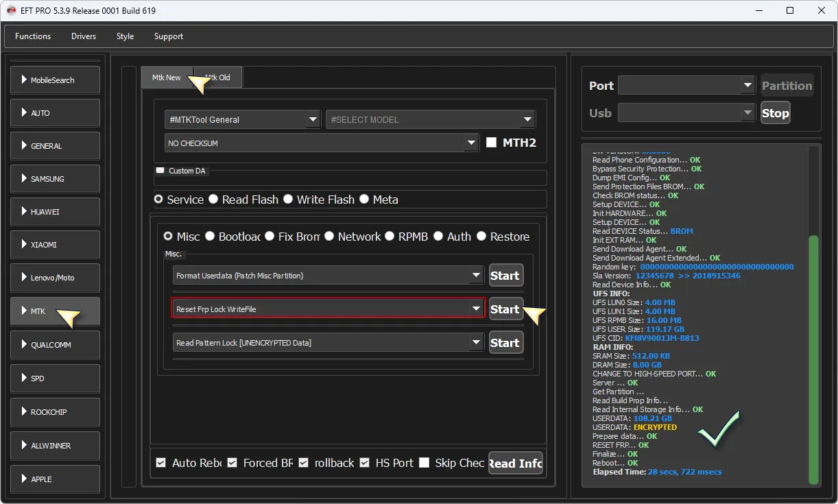
Task: Click the arrow icon beside APPLE
Action: coord(24,479)
